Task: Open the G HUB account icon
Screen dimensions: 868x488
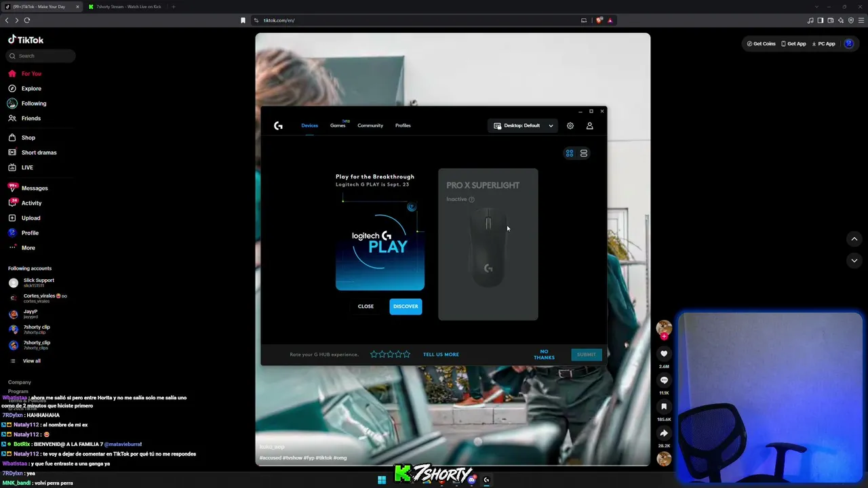Action: pyautogui.click(x=589, y=125)
